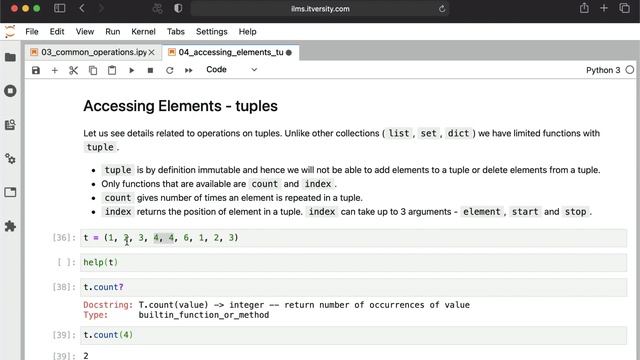The height and width of the screenshot is (360, 640).
Task: Click into the tuple definition cell t = (1, 2, 3...)
Action: pyautogui.click(x=353, y=238)
